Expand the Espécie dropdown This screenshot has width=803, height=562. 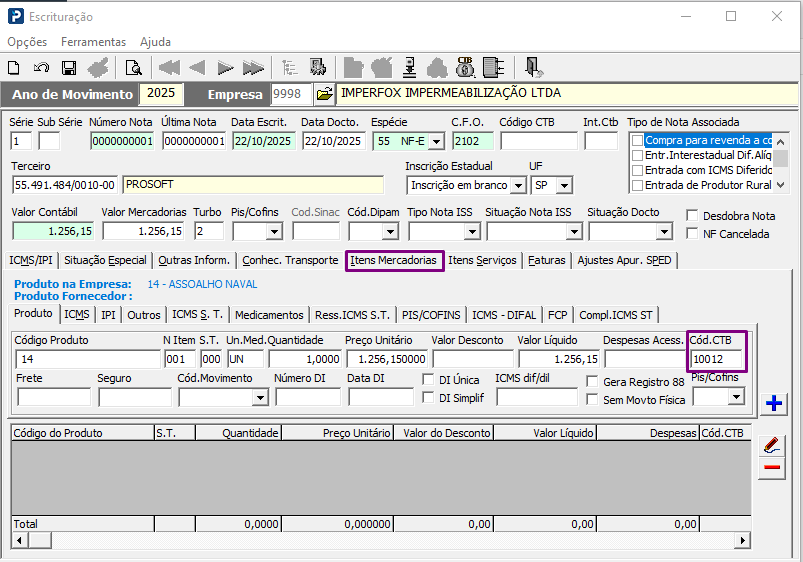coord(436,141)
